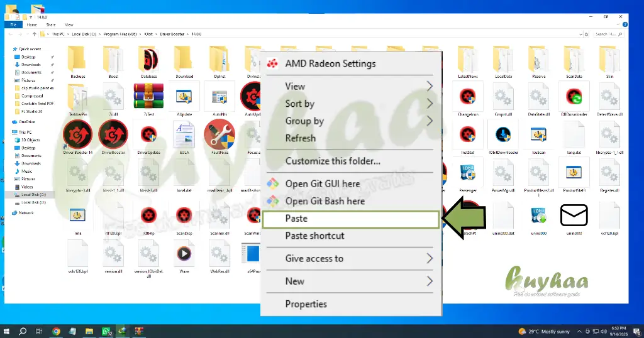Open 3D Objects under This PC
The height and width of the screenshot is (338, 644).
[x=30, y=140]
